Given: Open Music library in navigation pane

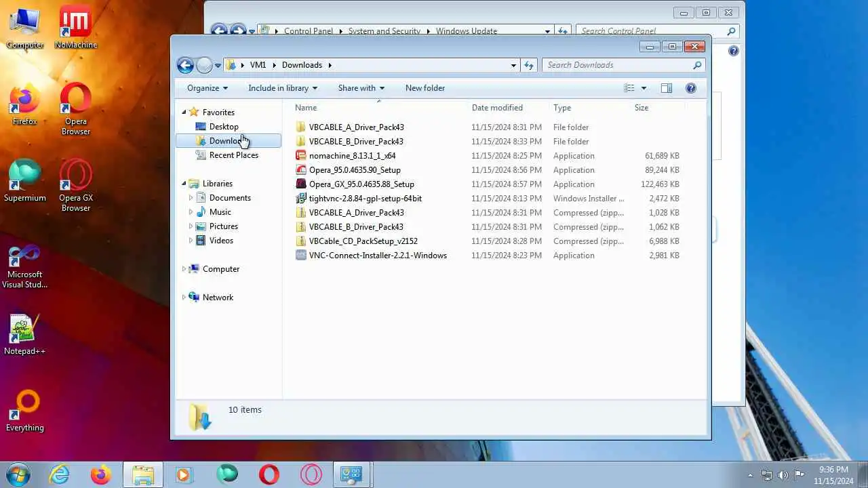Looking at the screenshot, I should [x=220, y=212].
